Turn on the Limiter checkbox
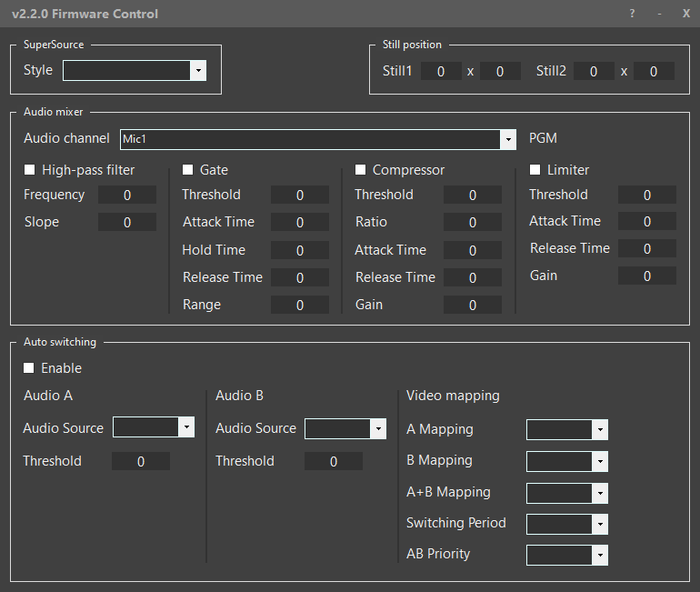This screenshot has height=592, width=700. coord(535,170)
